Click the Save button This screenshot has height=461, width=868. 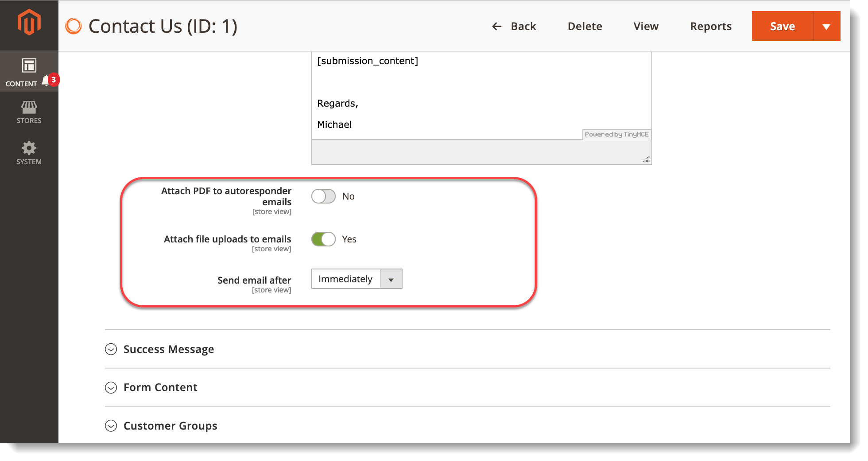(782, 26)
